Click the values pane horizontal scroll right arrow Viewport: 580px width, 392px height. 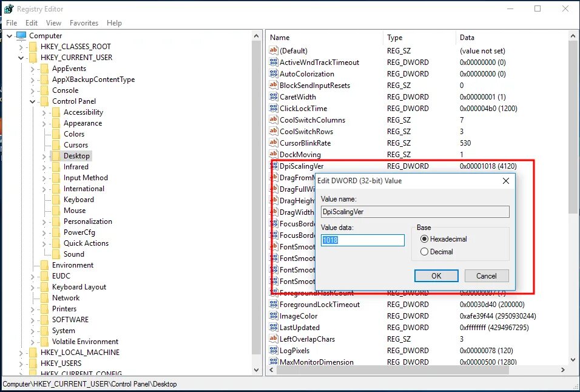pos(563,370)
